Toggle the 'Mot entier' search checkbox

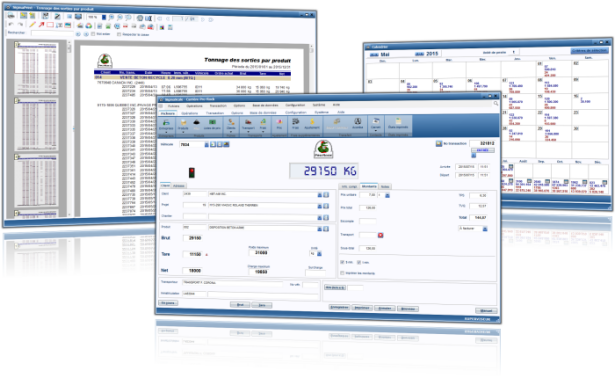pos(93,35)
